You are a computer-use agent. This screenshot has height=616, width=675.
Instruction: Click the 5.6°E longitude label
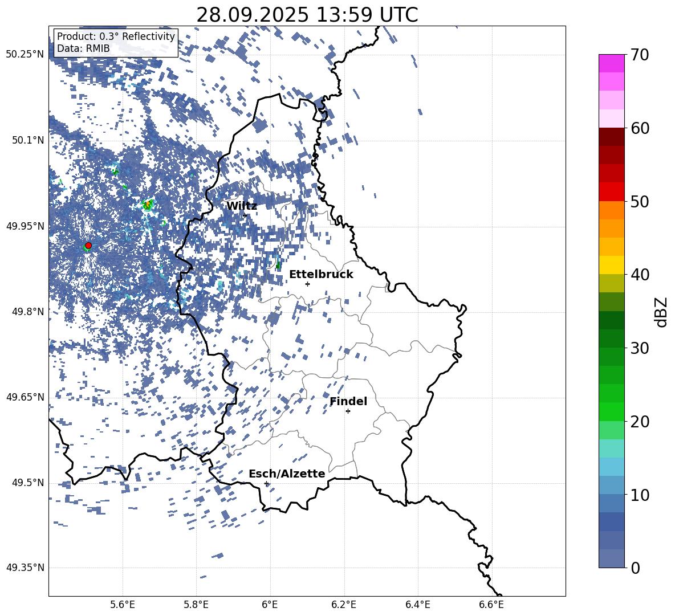click(122, 605)
